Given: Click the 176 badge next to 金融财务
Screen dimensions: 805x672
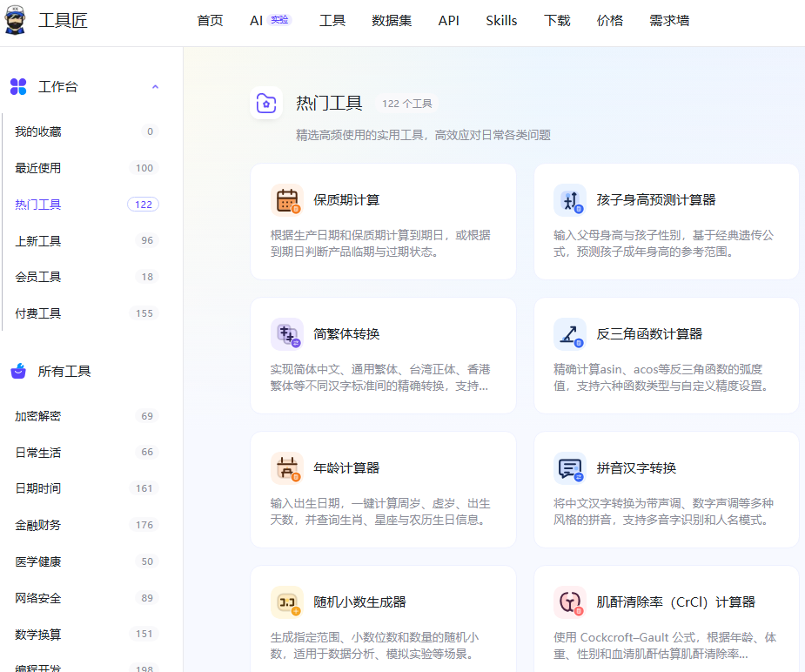Looking at the screenshot, I should (x=144, y=525).
